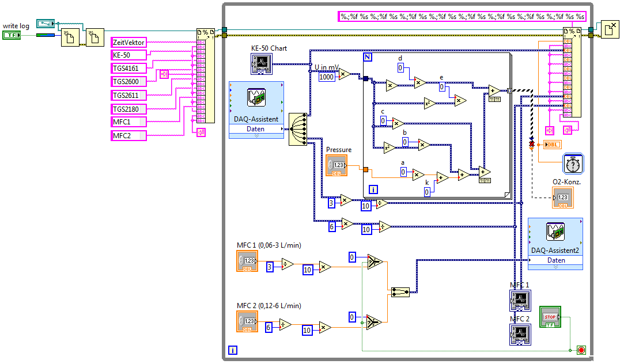Click the Format Into File node outside loop
The width and height of the screenshot is (639, 364).
tap(205, 75)
